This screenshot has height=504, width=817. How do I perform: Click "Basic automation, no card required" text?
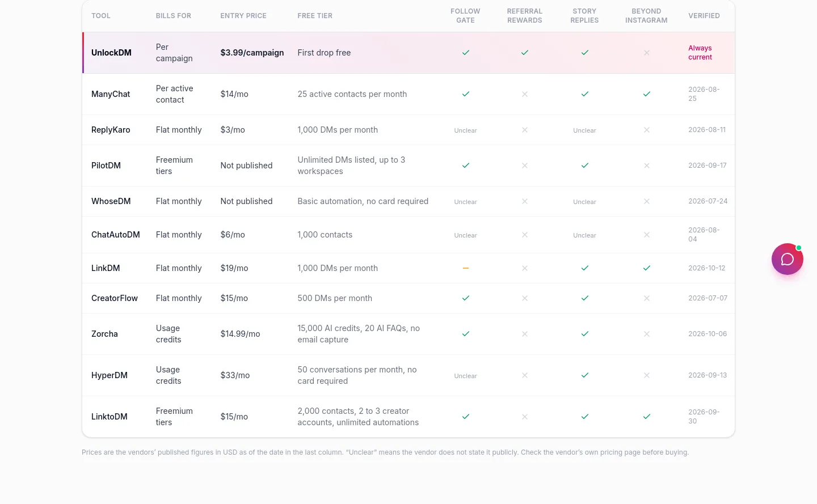tap(363, 201)
